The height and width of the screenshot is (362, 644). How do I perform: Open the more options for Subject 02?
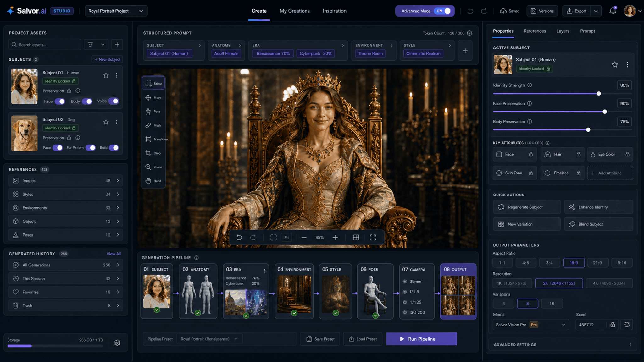coord(116,122)
